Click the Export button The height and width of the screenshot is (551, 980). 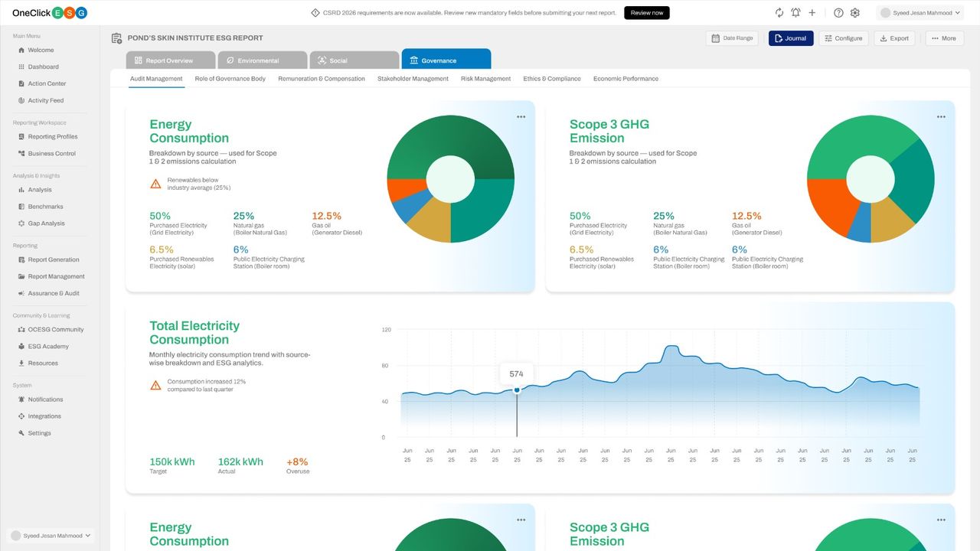click(x=893, y=38)
